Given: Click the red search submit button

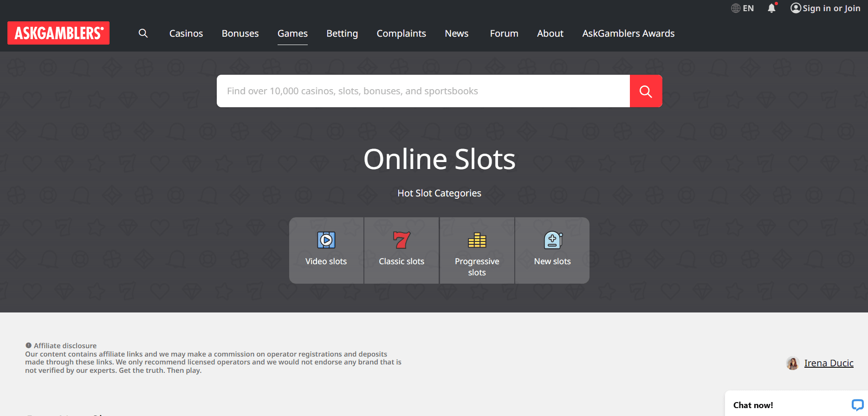Looking at the screenshot, I should [x=646, y=91].
